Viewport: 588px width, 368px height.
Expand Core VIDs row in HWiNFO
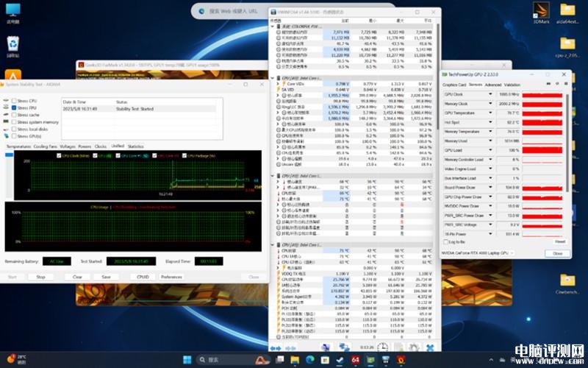[x=278, y=84]
